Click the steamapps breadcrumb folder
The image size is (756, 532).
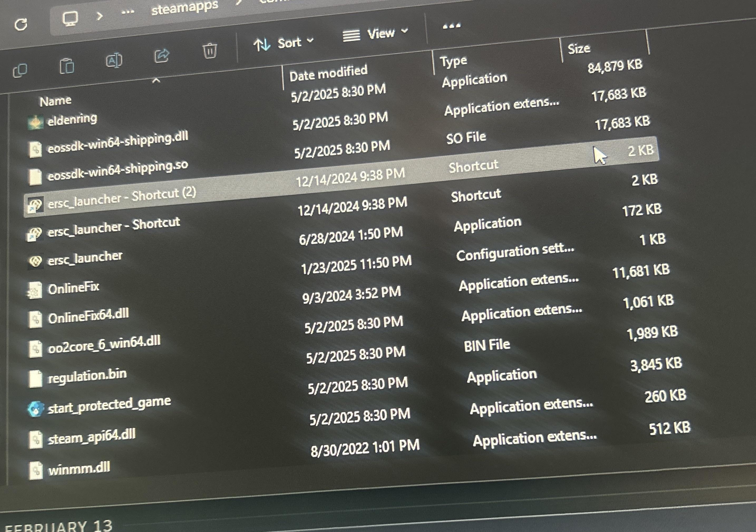point(184,8)
